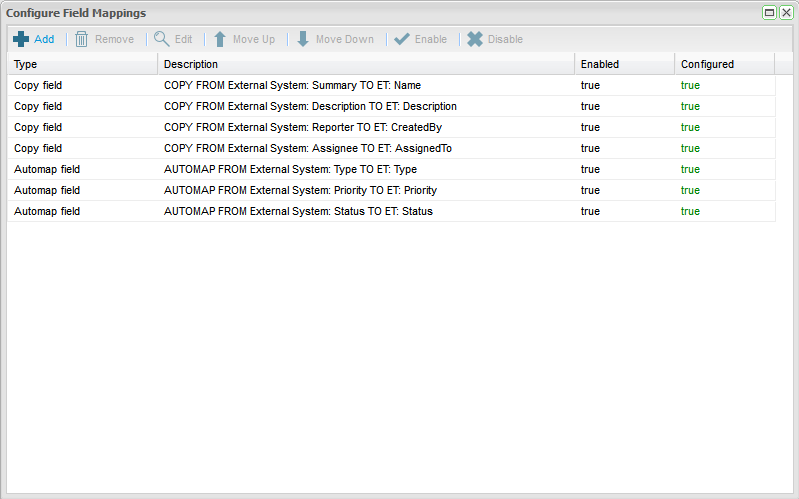Click the Edit magnifier icon

[x=161, y=39]
